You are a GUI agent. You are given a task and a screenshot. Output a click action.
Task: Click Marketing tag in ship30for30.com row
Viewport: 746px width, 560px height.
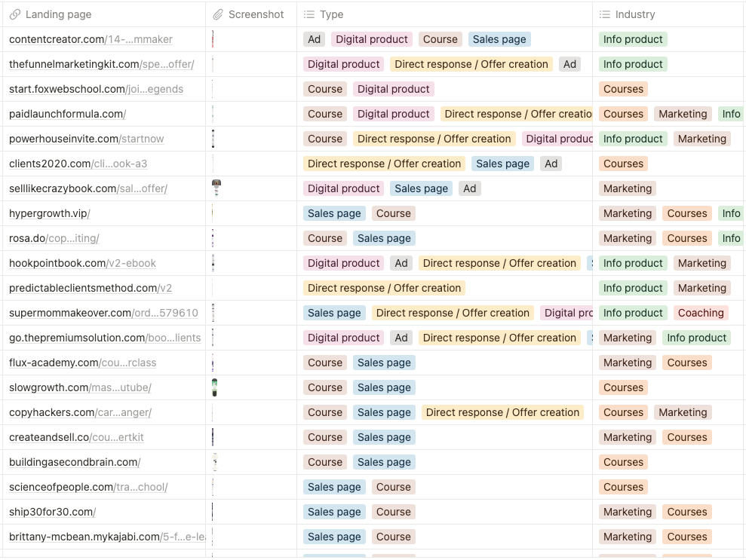point(628,512)
